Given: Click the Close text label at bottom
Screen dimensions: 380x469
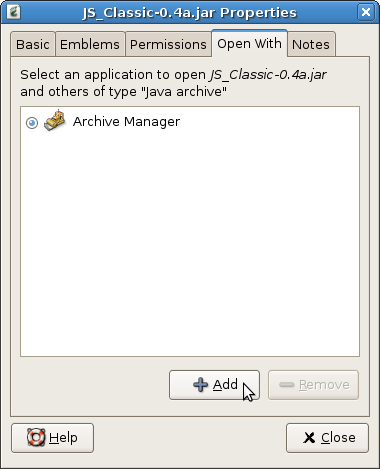Looking at the screenshot, I should pyautogui.click(x=338, y=438).
